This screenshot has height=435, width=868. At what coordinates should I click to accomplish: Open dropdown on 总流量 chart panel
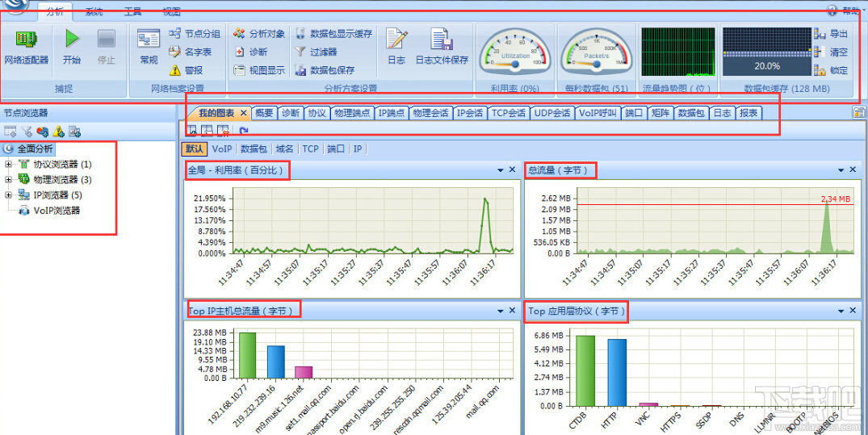(x=841, y=170)
